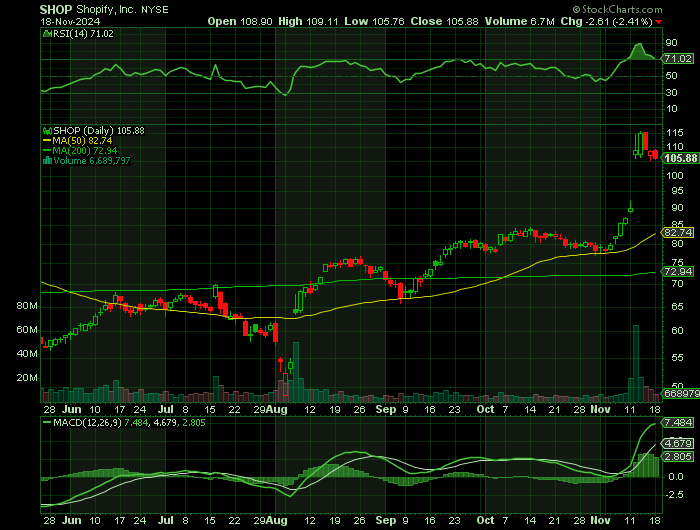Click the 2.805 histogram value tag

[679, 456]
